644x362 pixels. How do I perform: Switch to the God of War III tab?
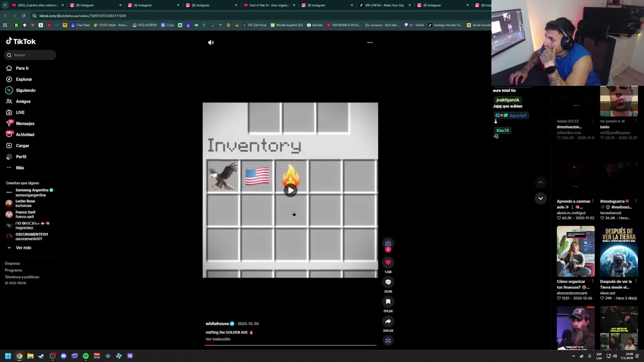[268, 5]
